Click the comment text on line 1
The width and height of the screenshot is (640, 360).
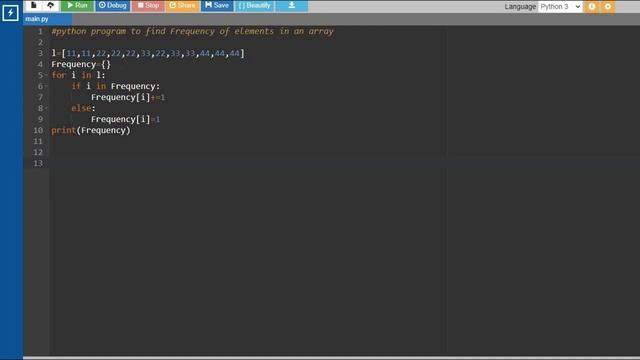point(192,31)
